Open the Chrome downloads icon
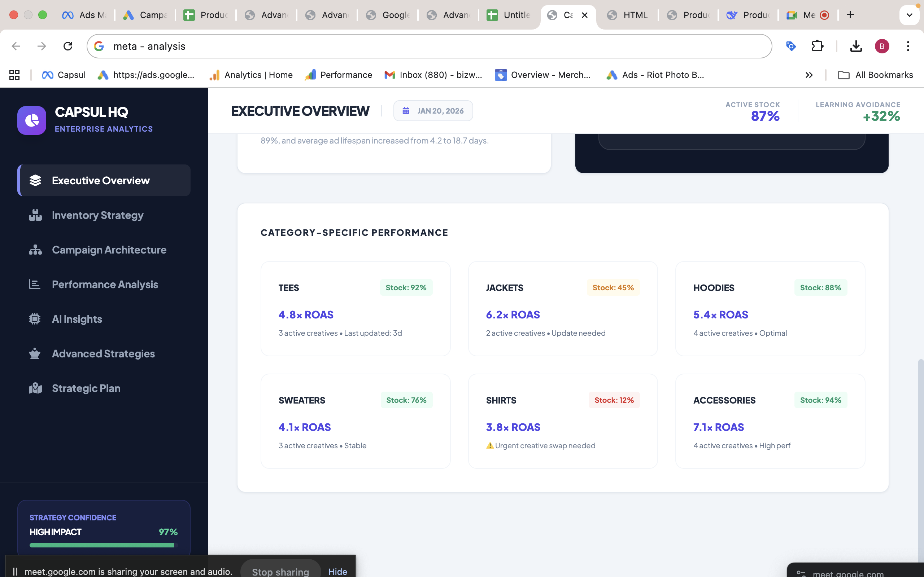924x577 pixels. tap(856, 46)
